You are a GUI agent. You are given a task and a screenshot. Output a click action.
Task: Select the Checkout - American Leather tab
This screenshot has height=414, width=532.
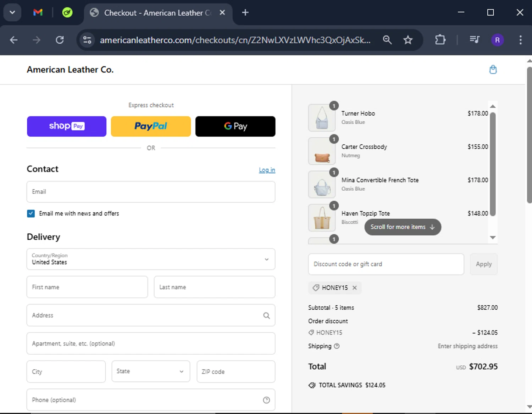coord(158,13)
